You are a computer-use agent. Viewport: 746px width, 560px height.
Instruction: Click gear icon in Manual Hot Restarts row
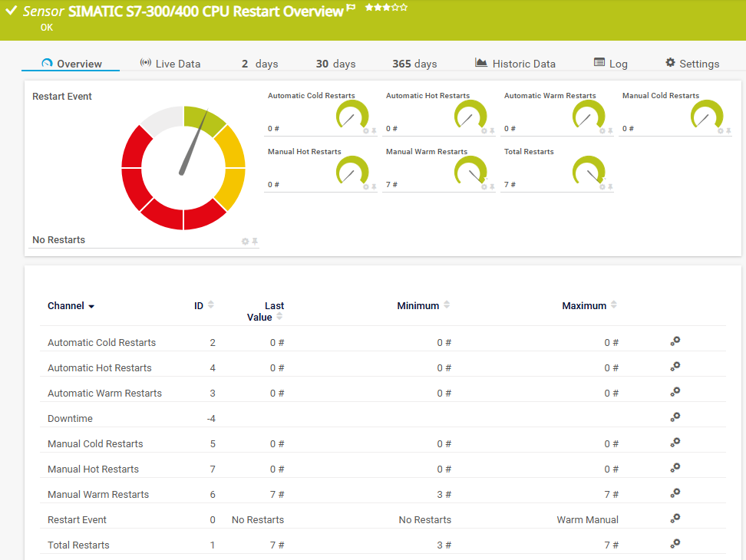[x=675, y=468]
